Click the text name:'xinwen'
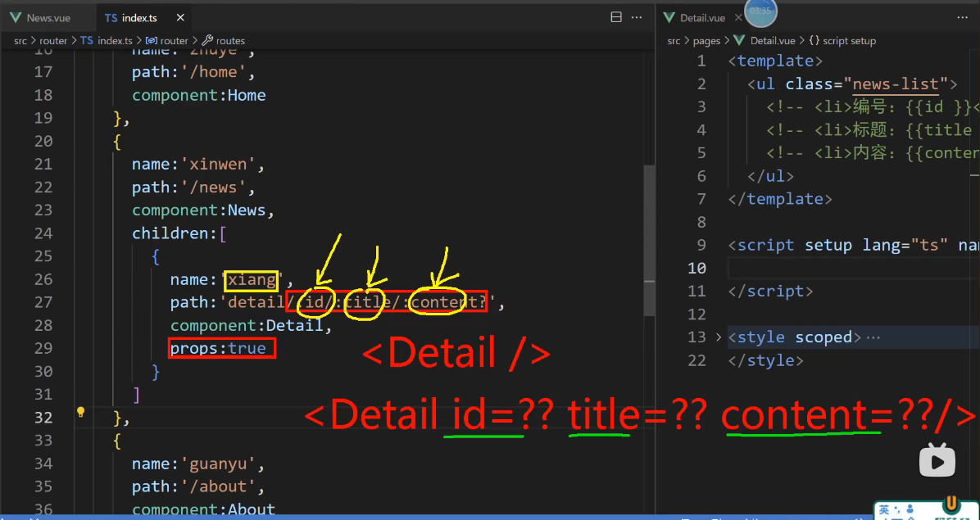 pyautogui.click(x=199, y=164)
